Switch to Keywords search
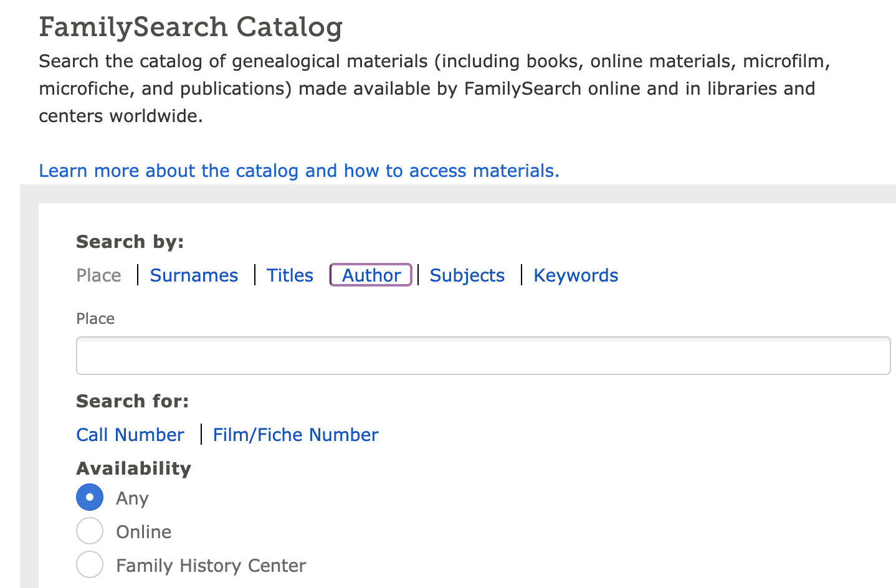Screen dimensions: 896x588 [576, 275]
